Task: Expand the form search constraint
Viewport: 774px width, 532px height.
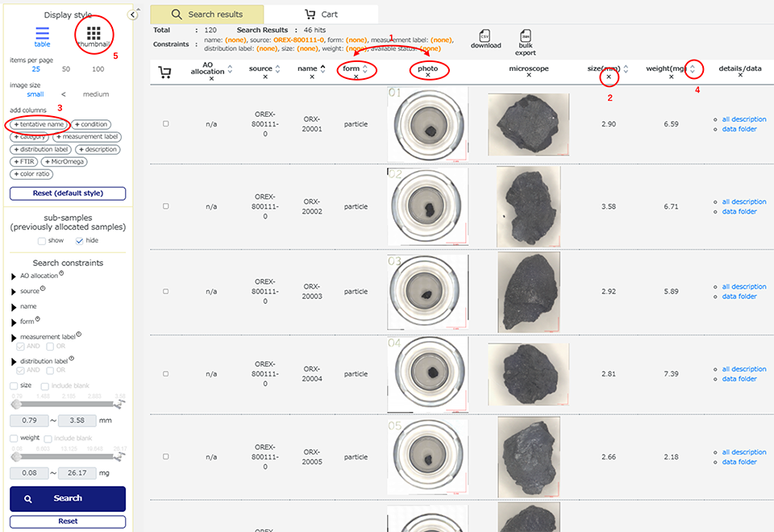Action: 14,321
